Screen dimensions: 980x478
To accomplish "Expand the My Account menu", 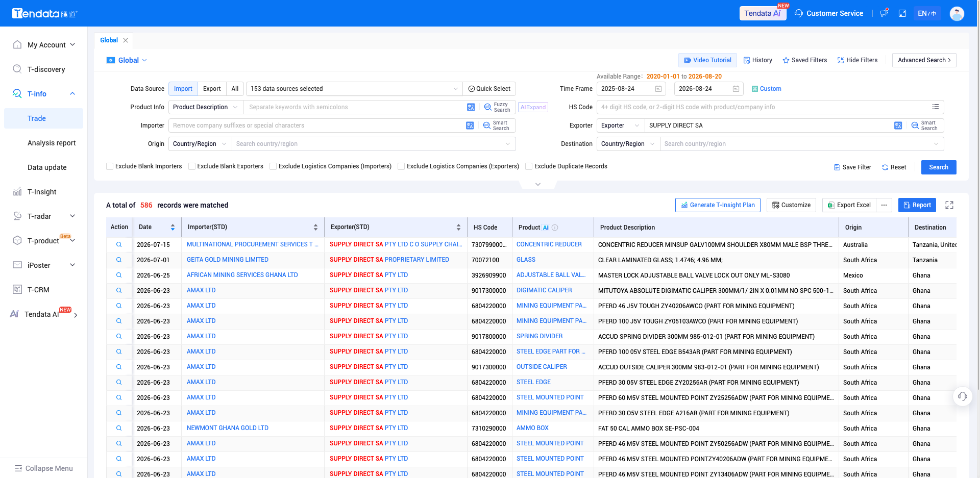I will [x=44, y=45].
